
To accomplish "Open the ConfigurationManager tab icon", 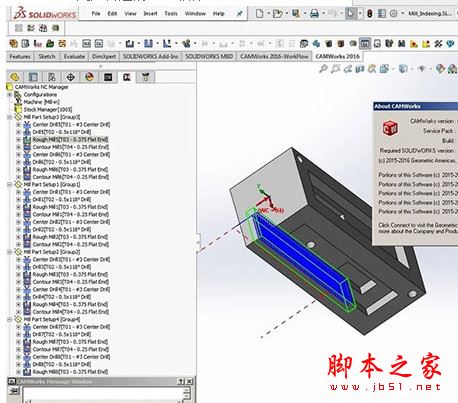I will coord(52,77).
